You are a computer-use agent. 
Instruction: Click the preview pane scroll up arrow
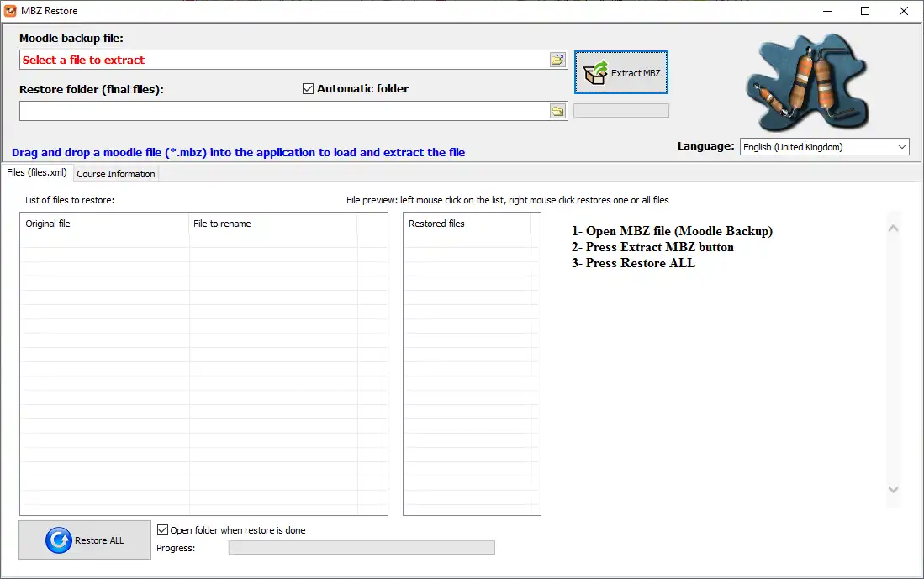[894, 228]
